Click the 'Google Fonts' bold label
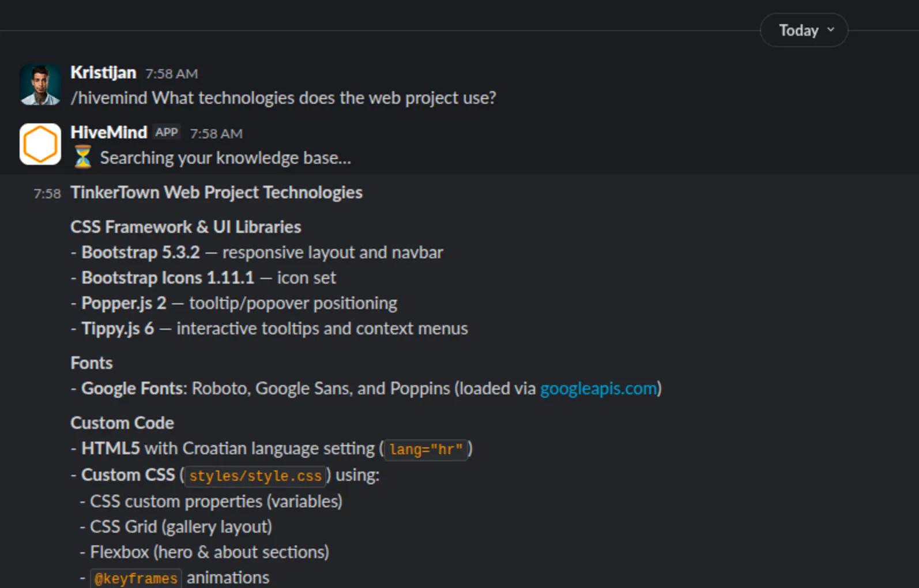 pyautogui.click(x=132, y=389)
